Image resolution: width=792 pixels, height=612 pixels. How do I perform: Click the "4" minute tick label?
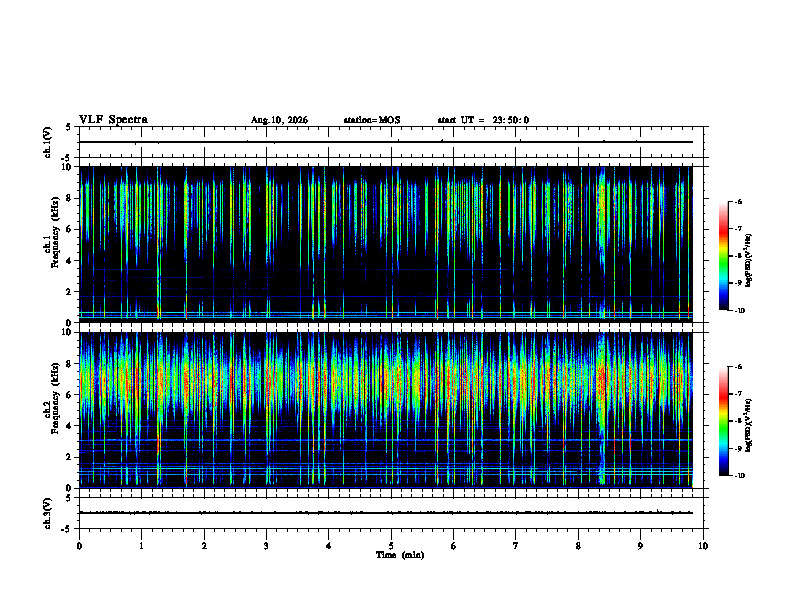(329, 546)
